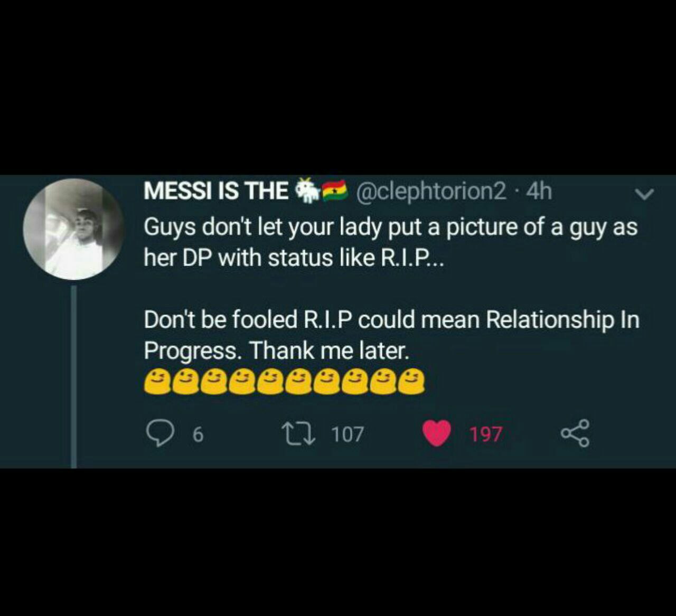Open the share icon on the tweet
Screen dimensions: 676x616
pyautogui.click(x=575, y=433)
